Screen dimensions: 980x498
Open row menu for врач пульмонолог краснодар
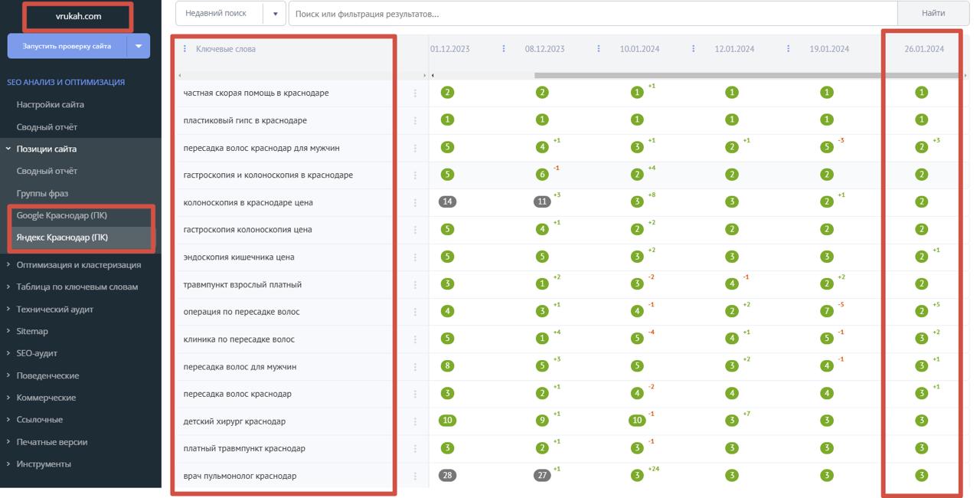(415, 476)
